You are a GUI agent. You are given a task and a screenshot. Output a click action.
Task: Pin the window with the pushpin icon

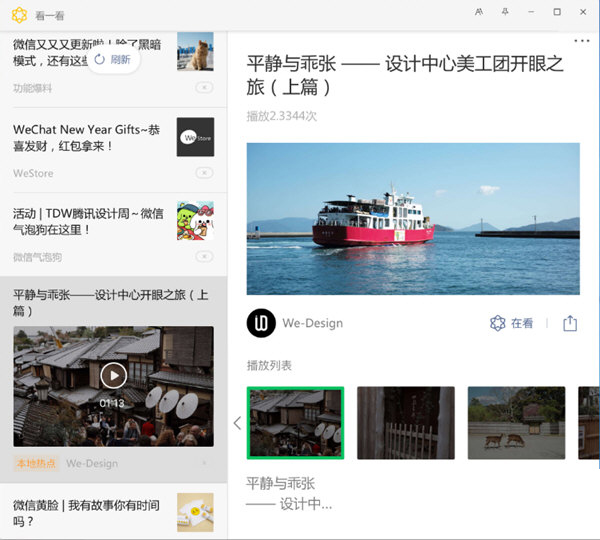[505, 12]
